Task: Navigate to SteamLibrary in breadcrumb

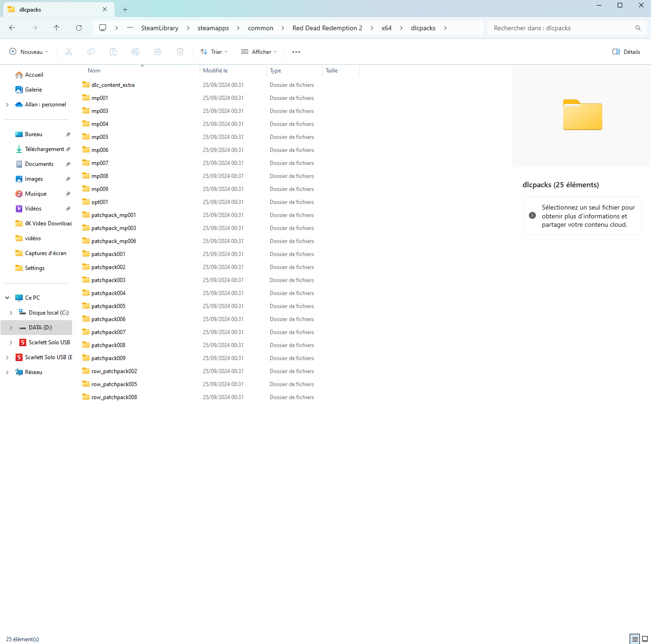Action: point(160,28)
